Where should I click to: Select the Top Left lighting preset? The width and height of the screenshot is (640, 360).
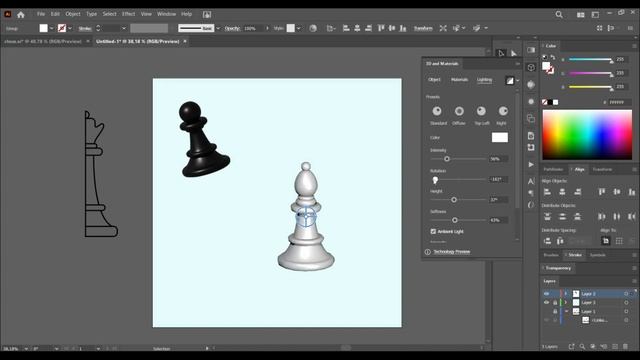point(481,111)
